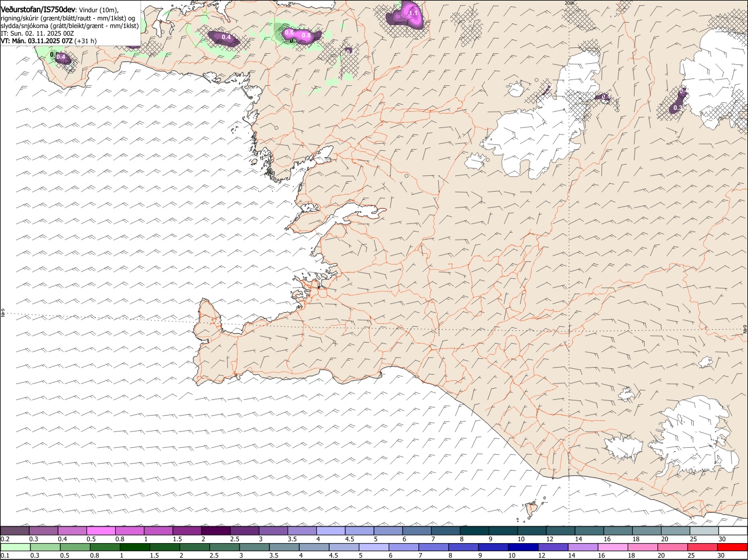Click the '(+31 h)' forecast offset text

click(x=86, y=42)
